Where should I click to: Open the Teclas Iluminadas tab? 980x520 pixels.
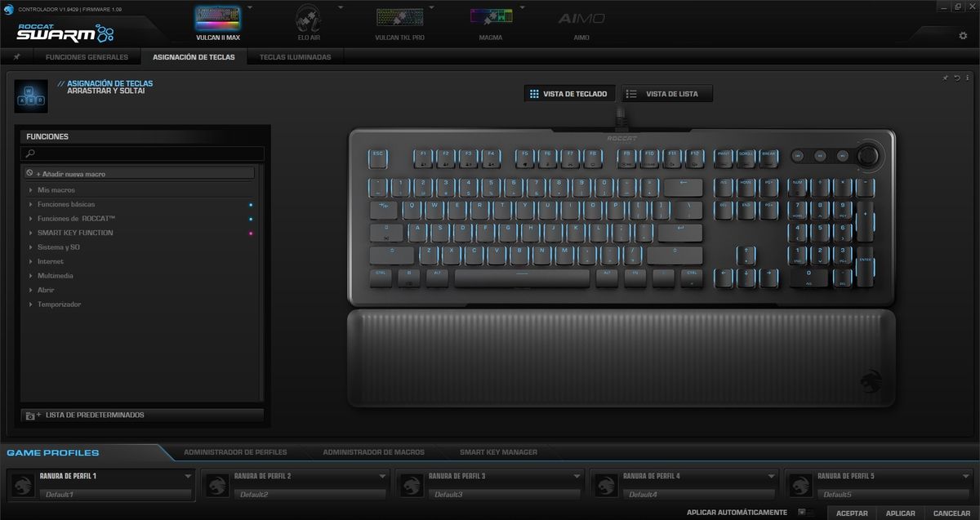(295, 57)
